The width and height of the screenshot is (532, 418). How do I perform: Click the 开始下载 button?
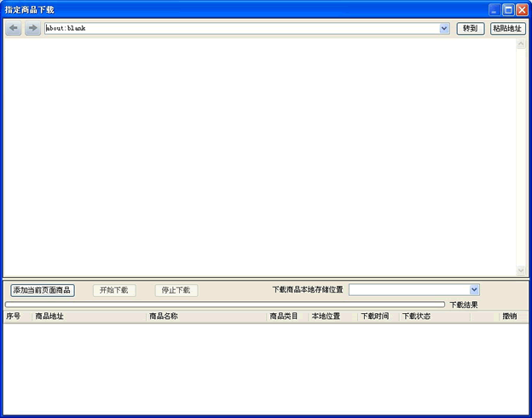[114, 290]
